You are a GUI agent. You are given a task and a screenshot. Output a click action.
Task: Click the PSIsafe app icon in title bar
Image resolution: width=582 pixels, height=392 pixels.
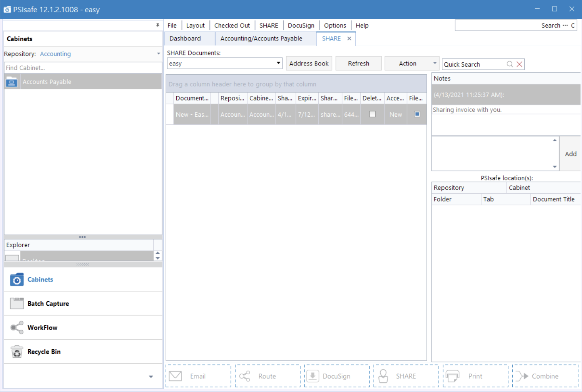[x=7, y=10]
